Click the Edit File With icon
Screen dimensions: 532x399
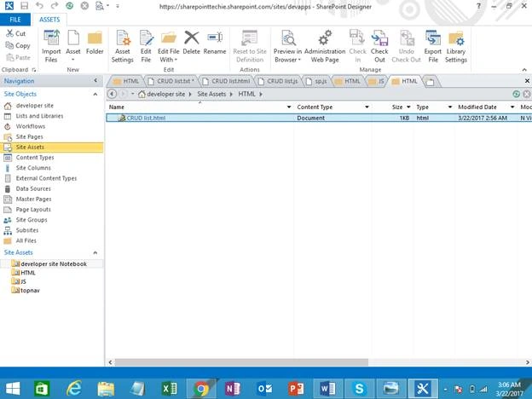[x=168, y=46]
